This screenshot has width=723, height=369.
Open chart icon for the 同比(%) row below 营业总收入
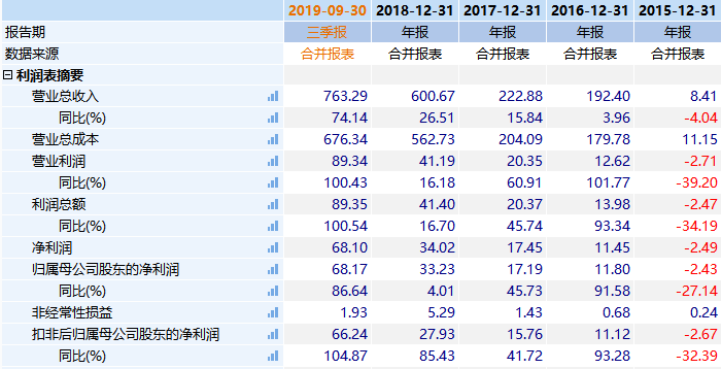point(273,118)
